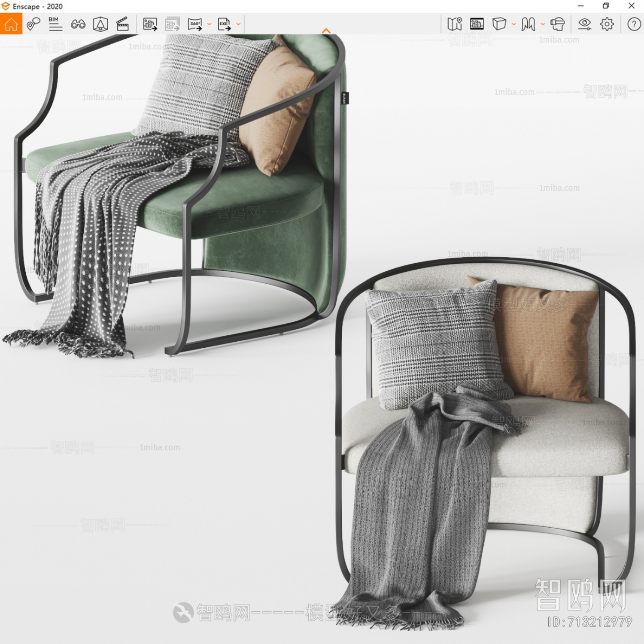Toggle the BIM info panel icon

pos(55,24)
